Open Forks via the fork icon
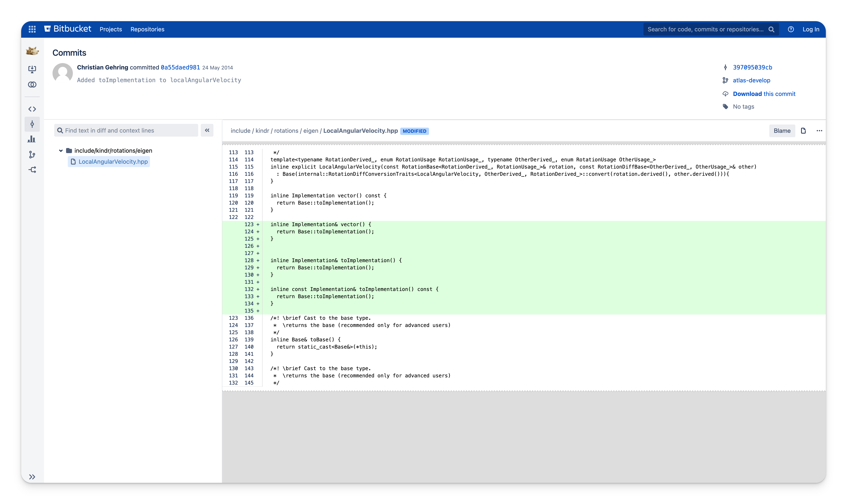847x504 pixels. tap(32, 169)
